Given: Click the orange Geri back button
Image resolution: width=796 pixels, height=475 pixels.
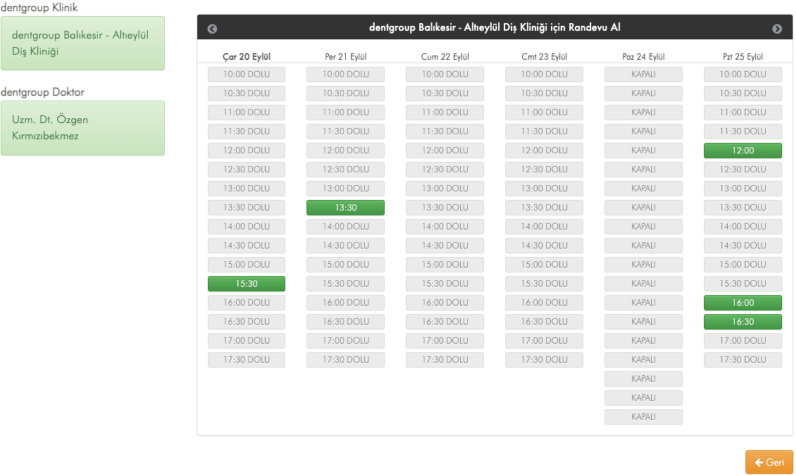Looking at the screenshot, I should (768, 462).
